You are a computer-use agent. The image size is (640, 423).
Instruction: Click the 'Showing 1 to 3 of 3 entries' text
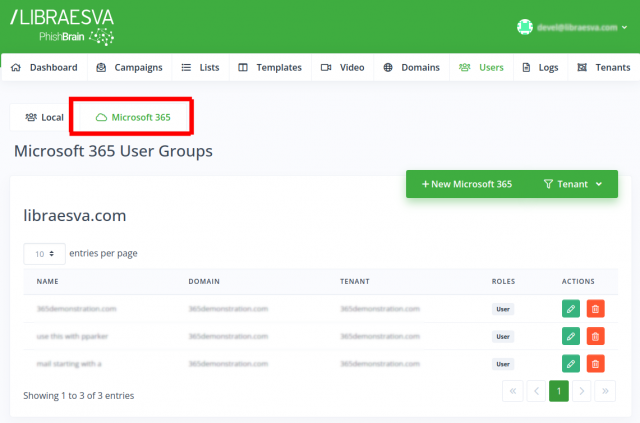[79, 396]
